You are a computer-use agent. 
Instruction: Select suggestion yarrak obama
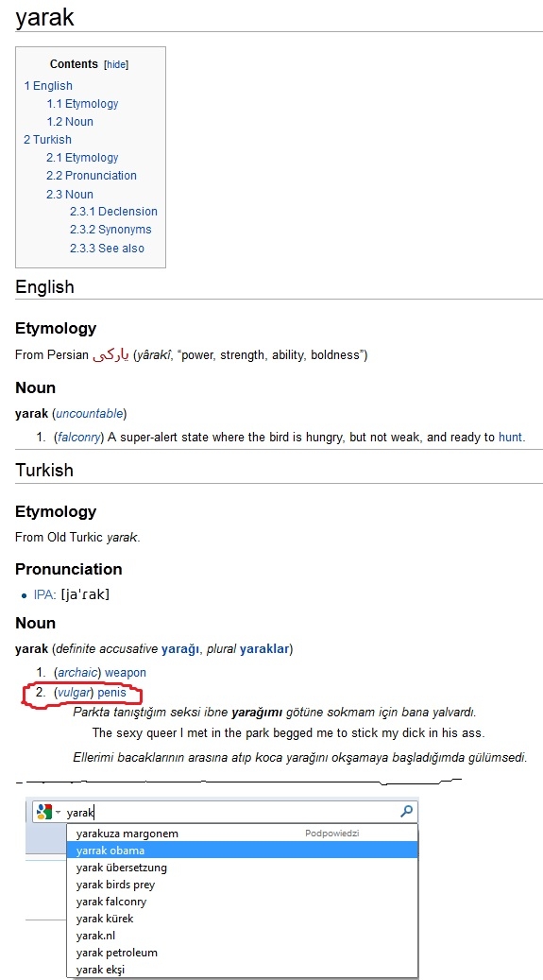(243, 850)
